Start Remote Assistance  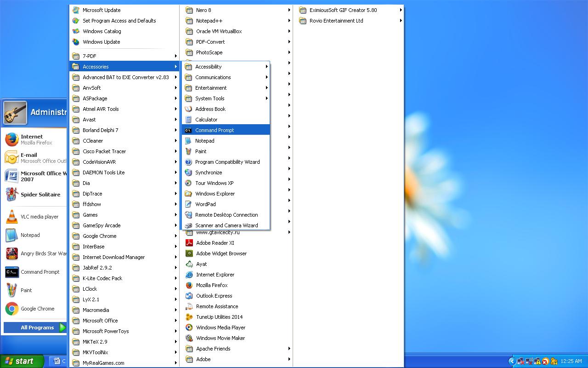pos(237,306)
